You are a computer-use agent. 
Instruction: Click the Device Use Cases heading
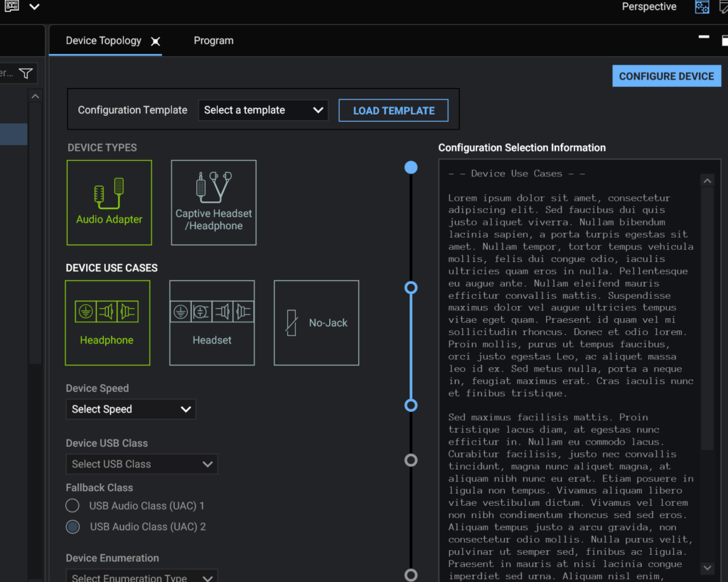pyautogui.click(x=112, y=268)
